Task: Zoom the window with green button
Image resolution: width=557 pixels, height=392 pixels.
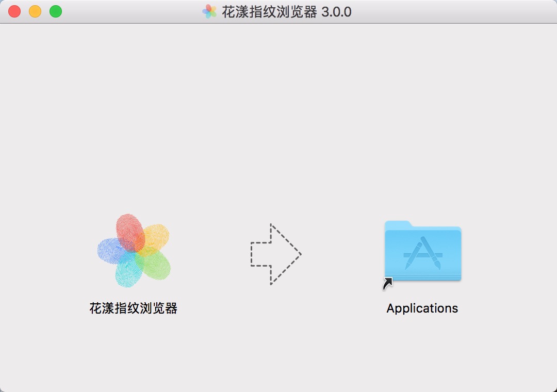Action: click(x=56, y=11)
